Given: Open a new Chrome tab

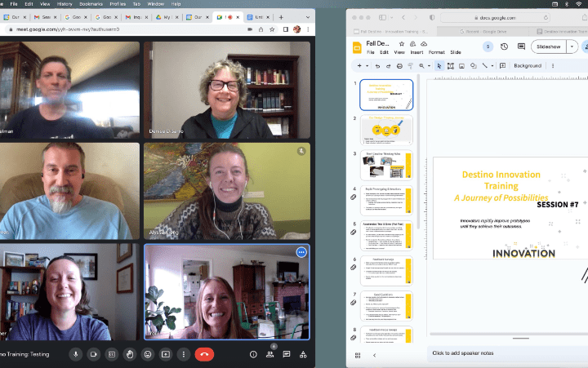Looking at the screenshot, I should (x=281, y=17).
